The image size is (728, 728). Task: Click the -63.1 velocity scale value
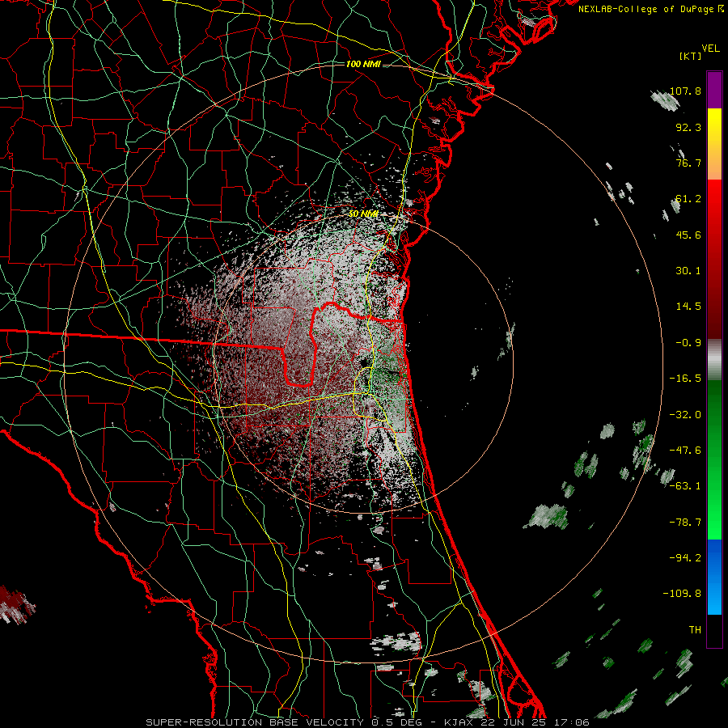(x=685, y=486)
